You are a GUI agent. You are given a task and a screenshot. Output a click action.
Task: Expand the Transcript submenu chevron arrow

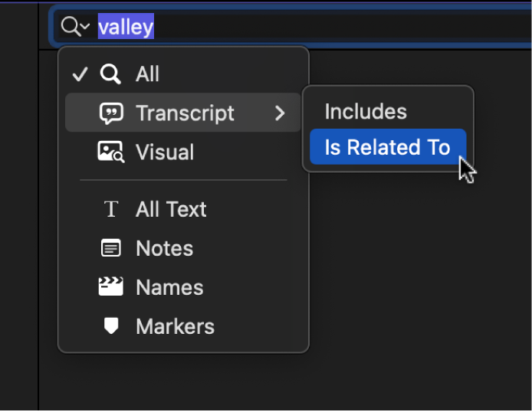point(280,113)
